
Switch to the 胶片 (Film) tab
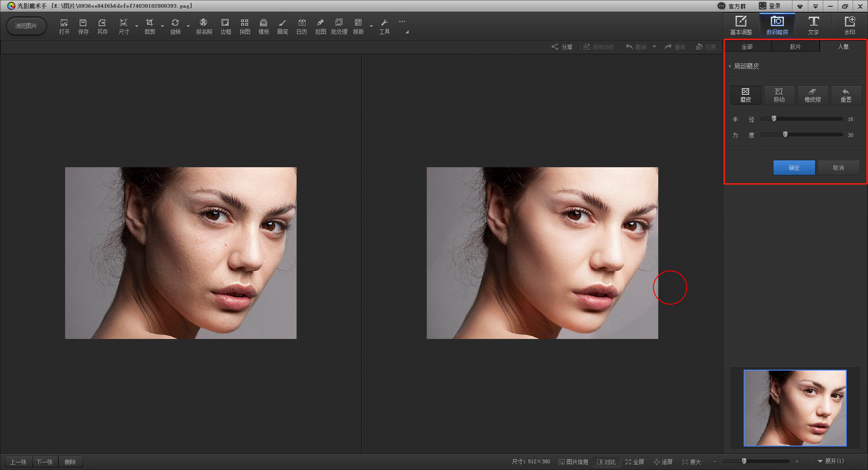coord(795,47)
